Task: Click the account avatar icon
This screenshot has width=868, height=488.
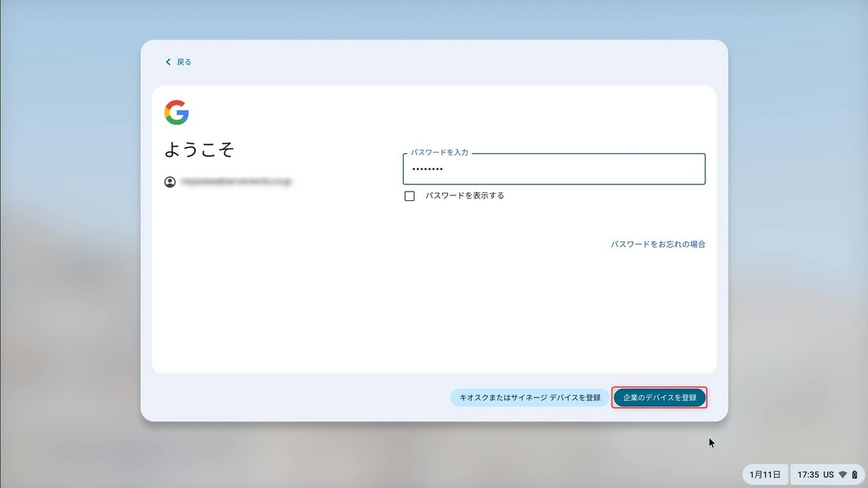Action: (170, 182)
